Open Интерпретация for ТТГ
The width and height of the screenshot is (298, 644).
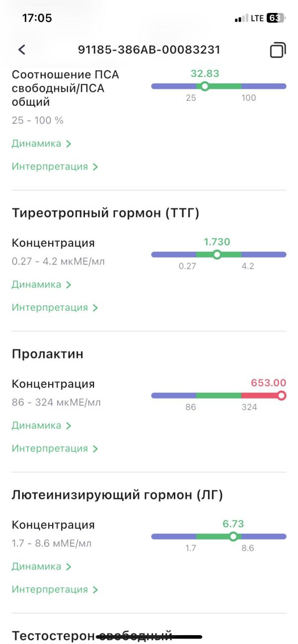pos(55,307)
